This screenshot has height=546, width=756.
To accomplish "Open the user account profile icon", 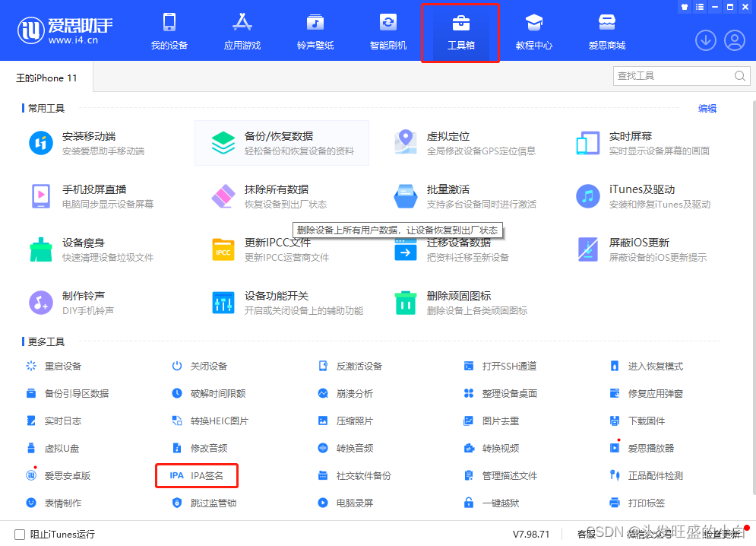I will coord(735,40).
